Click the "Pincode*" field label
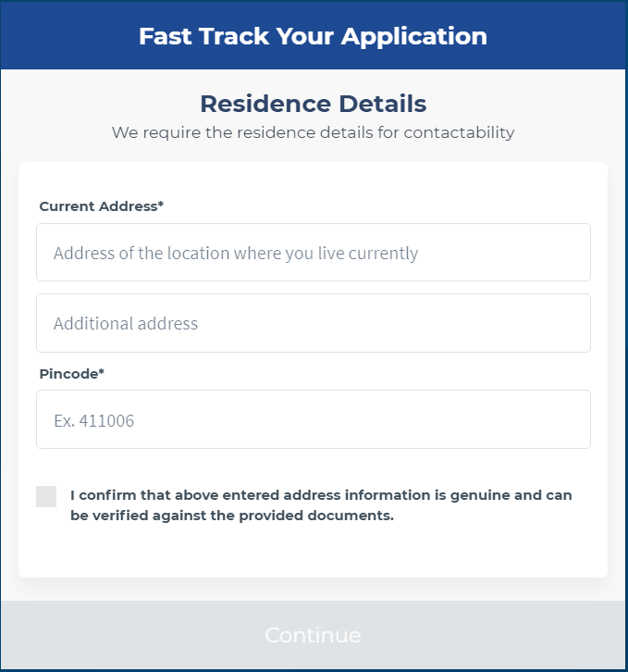This screenshot has height=672, width=628. (71, 374)
